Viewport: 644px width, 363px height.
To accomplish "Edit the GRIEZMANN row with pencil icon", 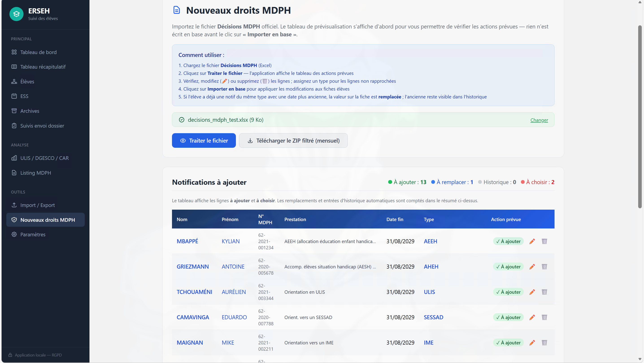I will point(532,267).
